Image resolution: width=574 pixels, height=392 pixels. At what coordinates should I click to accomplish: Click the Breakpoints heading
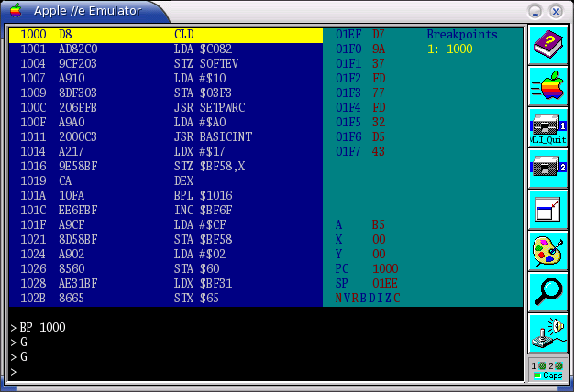click(x=462, y=35)
